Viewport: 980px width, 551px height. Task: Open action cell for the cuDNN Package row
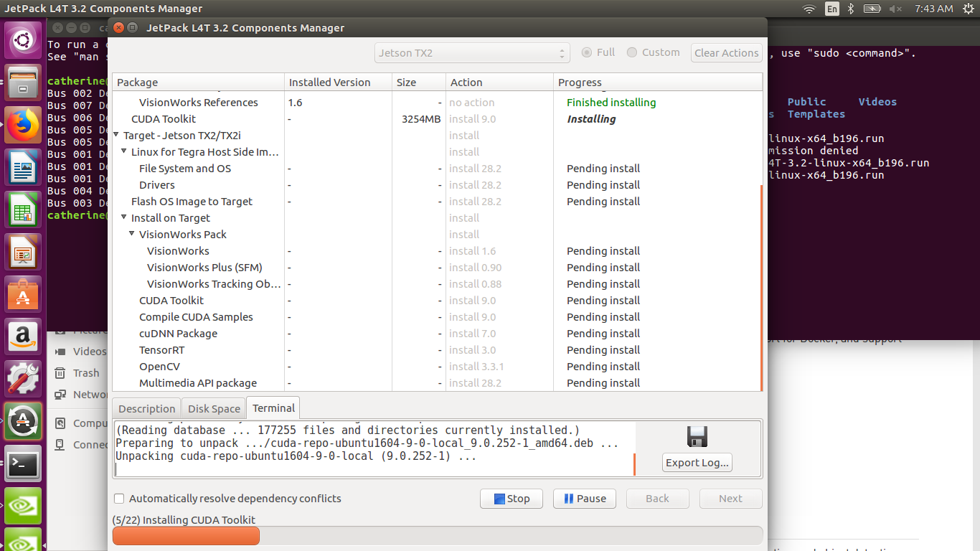coord(499,334)
